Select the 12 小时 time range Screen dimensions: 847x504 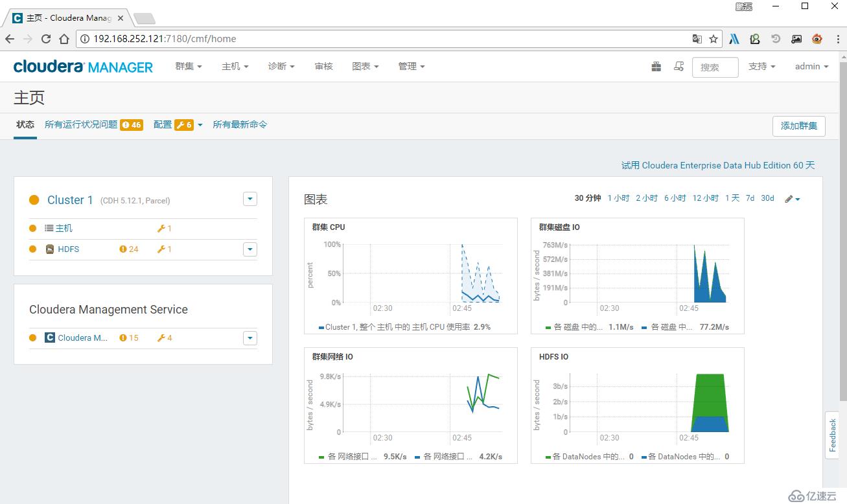click(x=705, y=198)
